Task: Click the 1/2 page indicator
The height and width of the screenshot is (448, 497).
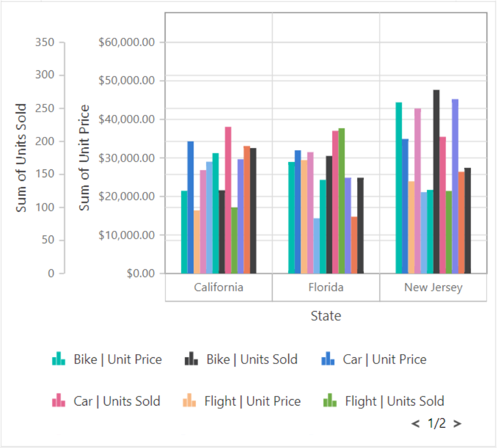Action: click(x=437, y=422)
